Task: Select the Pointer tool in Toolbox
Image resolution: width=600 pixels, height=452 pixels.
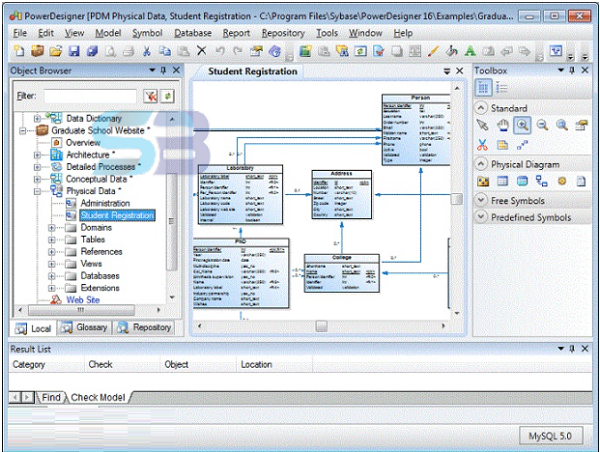Action: (x=483, y=125)
